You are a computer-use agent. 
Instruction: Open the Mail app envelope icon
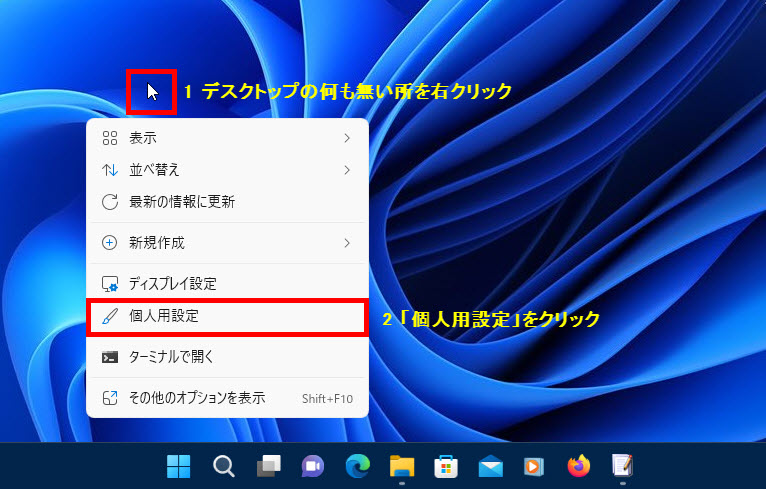490,466
